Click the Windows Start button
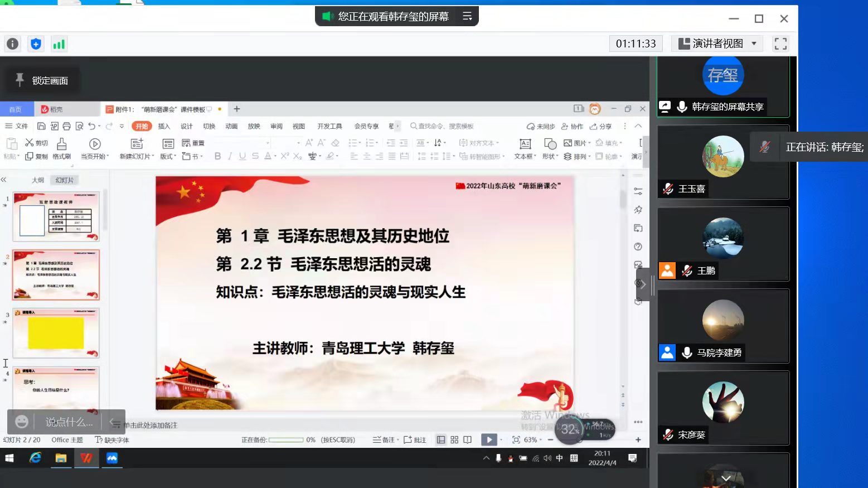The width and height of the screenshot is (868, 488). [9, 458]
